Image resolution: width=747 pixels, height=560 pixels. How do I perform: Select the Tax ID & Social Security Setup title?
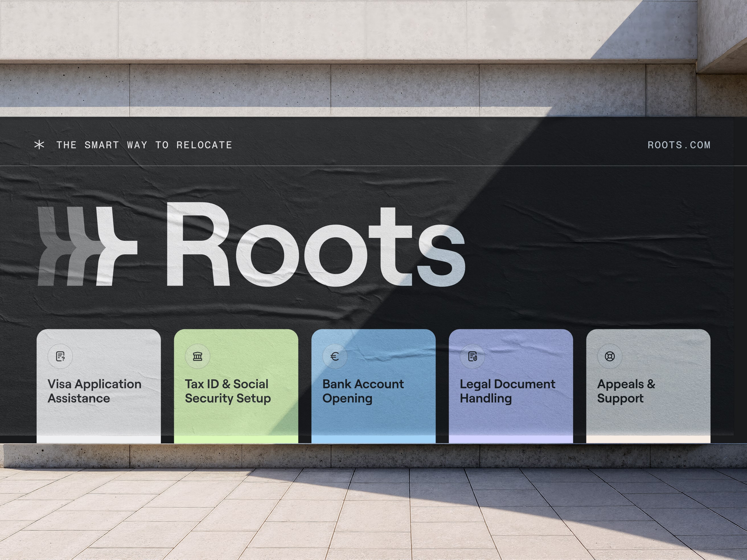(x=228, y=391)
